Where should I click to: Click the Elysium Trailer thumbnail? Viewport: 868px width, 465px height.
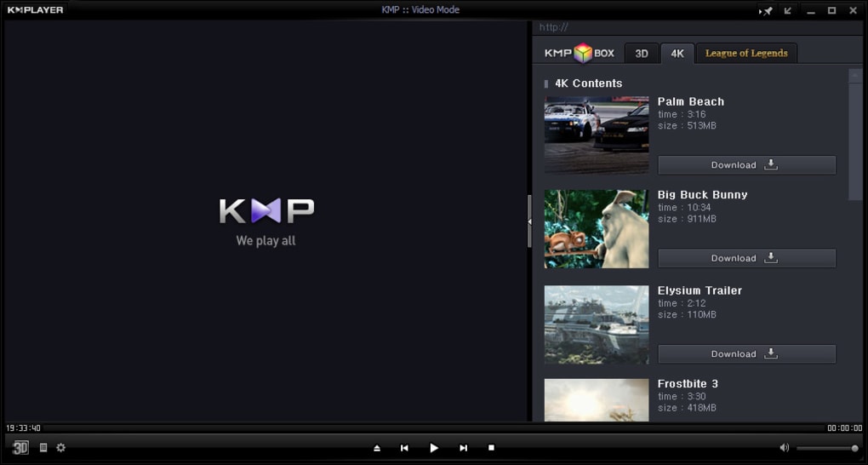[596, 324]
